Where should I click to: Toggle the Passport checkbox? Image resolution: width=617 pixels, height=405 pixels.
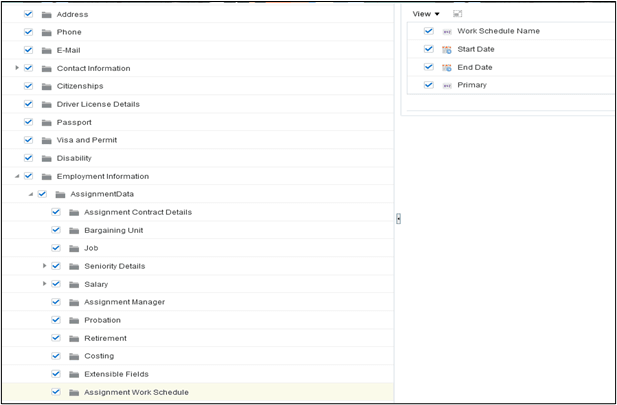28,122
